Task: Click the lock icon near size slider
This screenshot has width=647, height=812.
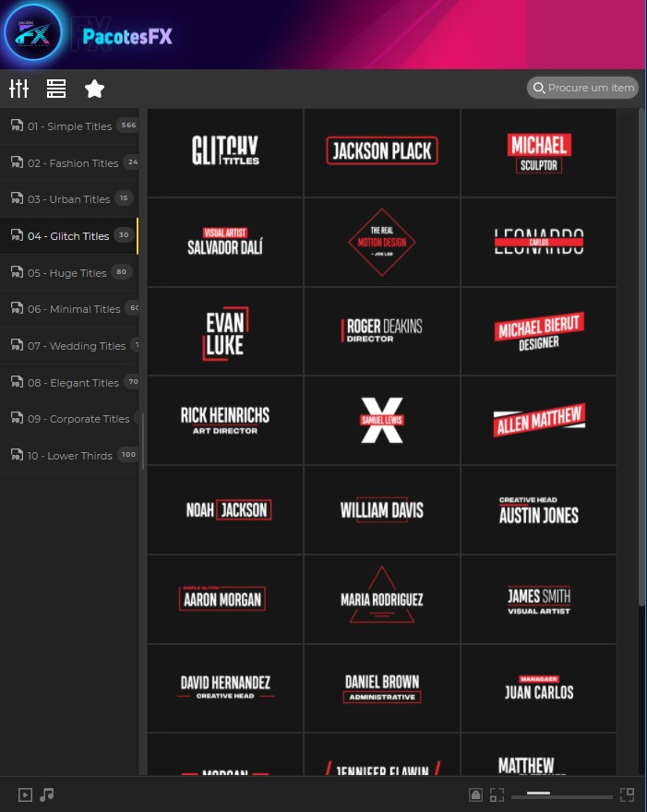Action: click(x=475, y=794)
